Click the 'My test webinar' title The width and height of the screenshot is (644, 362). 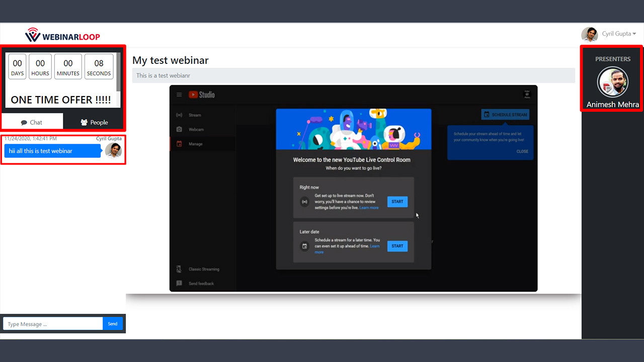point(171,60)
